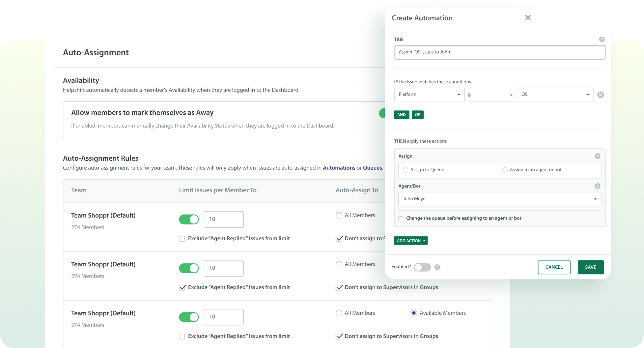The image size is (644, 348).
Task: Select "Available Members" for the last team
Action: [414, 313]
